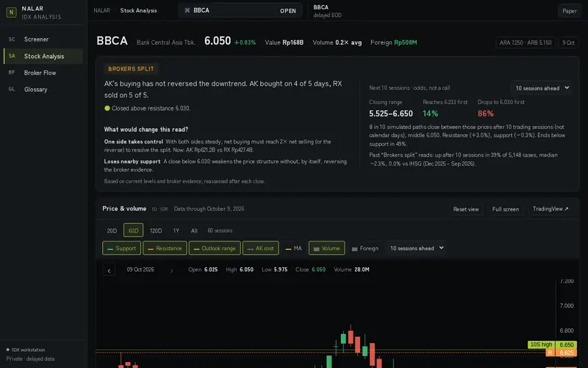Select the All range tab
588x368 pixels.
(x=194, y=230)
